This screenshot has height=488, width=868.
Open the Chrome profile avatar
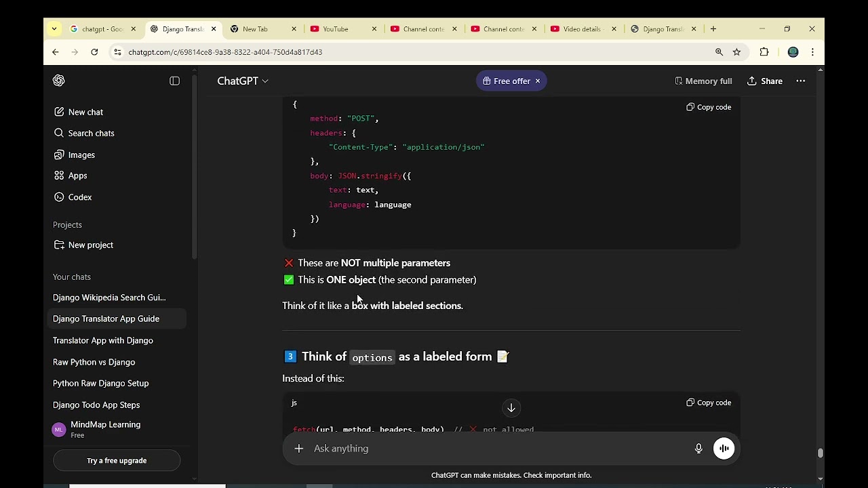[793, 52]
